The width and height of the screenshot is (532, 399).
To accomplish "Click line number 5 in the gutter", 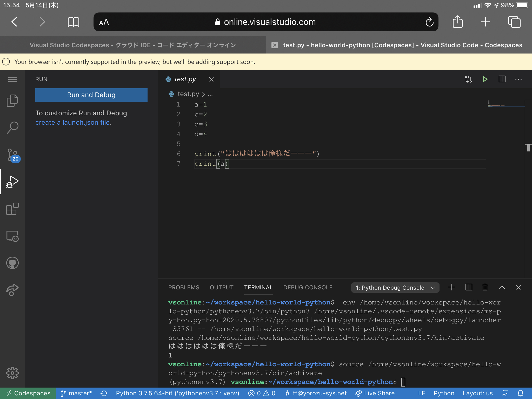I will click(178, 144).
